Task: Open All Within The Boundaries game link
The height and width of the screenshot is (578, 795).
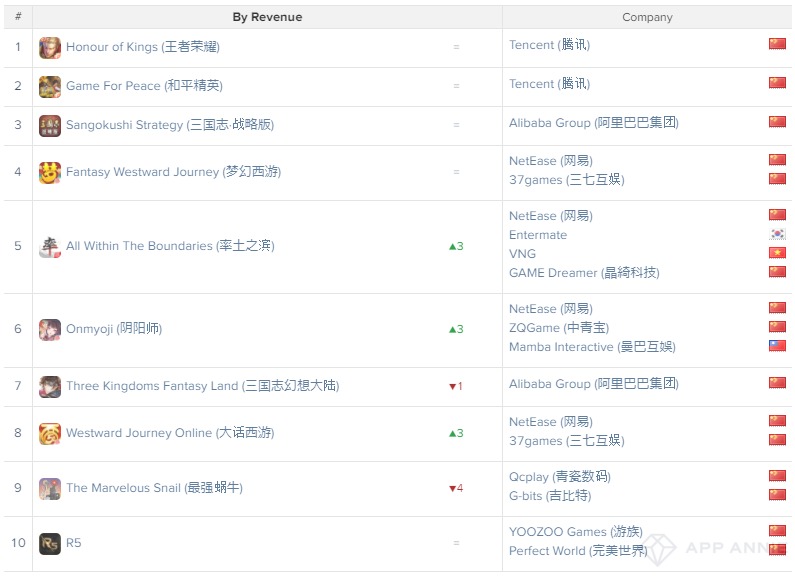Action: (170, 246)
